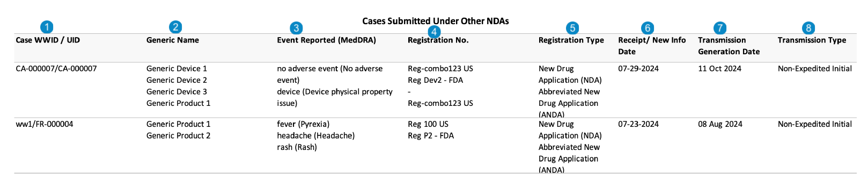Screen dimensions: 868x194
Task: Open case ww1/FR-000004
Action: 45,124
